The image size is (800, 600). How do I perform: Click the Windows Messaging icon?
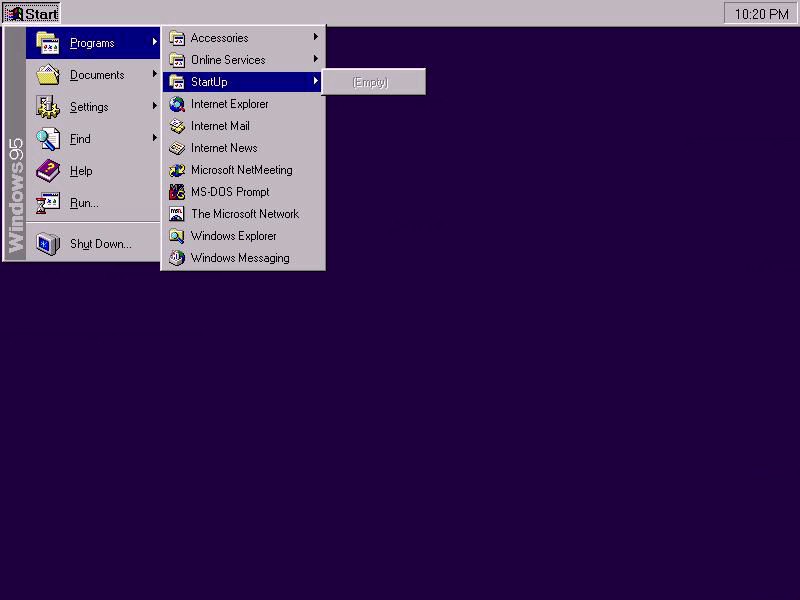(x=177, y=258)
